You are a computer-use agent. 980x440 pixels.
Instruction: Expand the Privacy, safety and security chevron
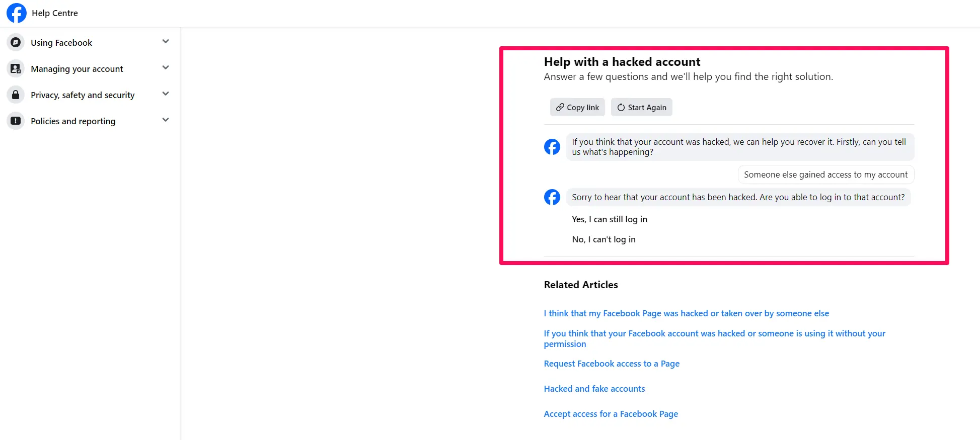[x=166, y=94]
